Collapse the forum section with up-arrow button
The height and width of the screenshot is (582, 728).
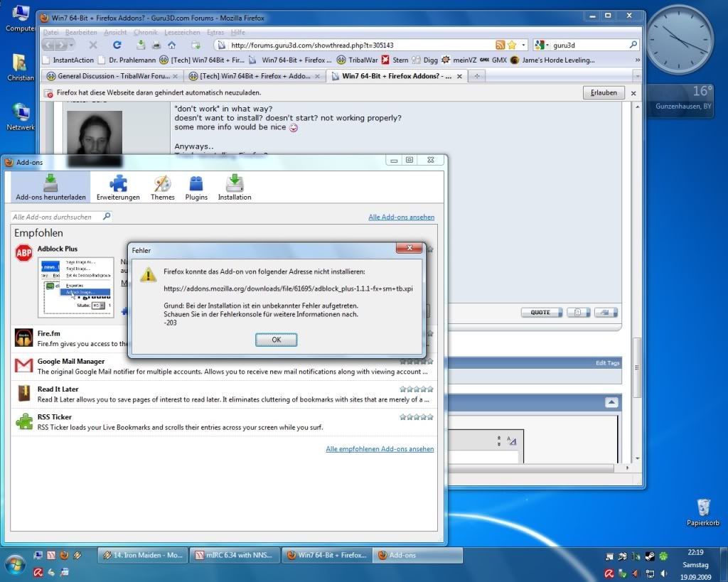[x=611, y=402]
